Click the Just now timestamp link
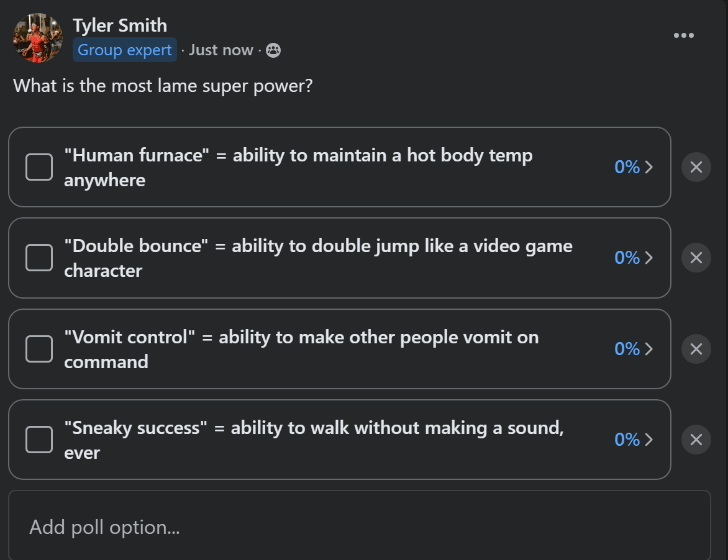 click(221, 50)
